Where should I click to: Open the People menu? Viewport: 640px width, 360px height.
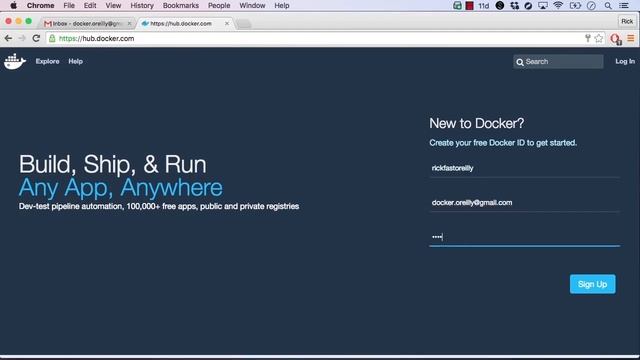coord(219,6)
